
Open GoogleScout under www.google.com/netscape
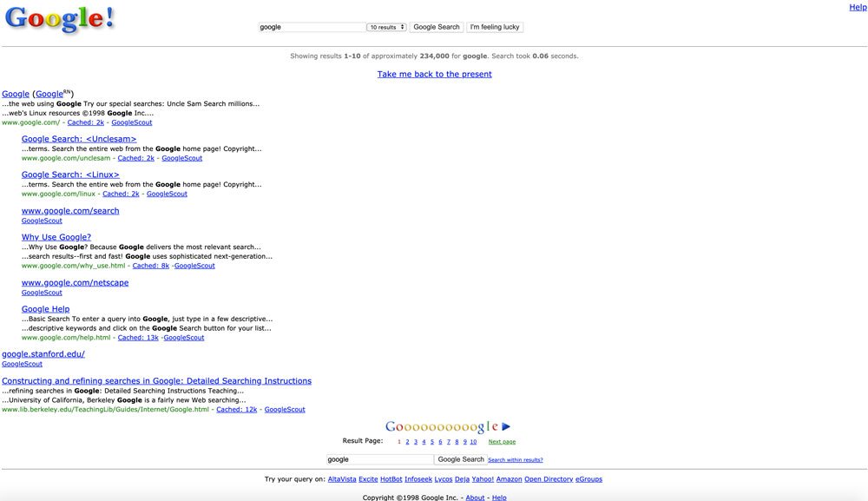[42, 293]
